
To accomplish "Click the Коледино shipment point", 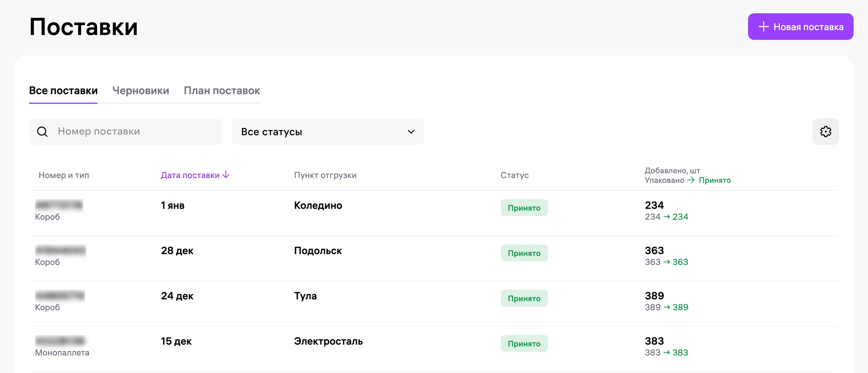I will (318, 205).
